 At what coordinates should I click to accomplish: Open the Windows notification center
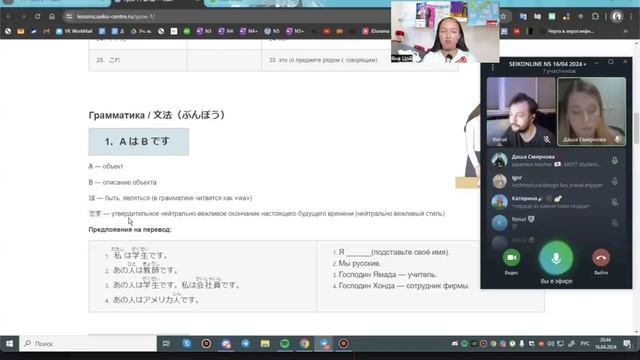pos(627,344)
